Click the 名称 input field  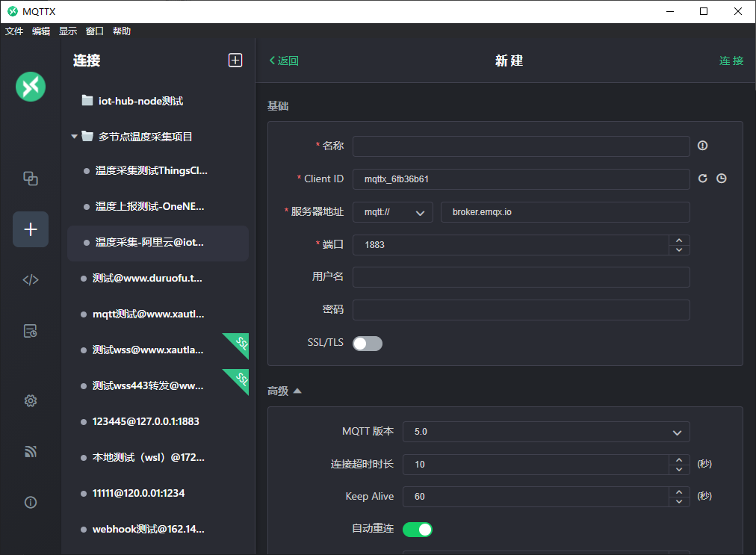click(x=521, y=146)
